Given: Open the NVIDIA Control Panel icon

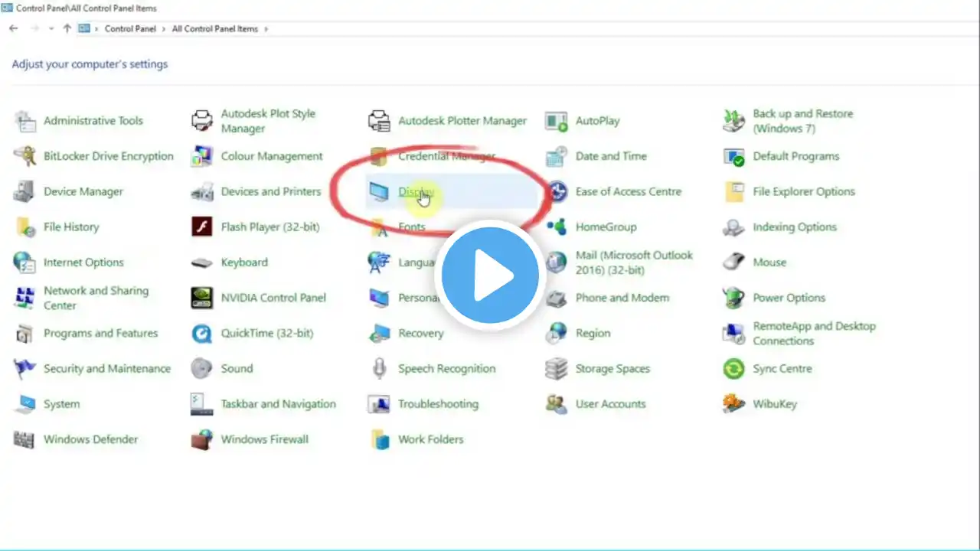Looking at the screenshot, I should click(x=202, y=298).
